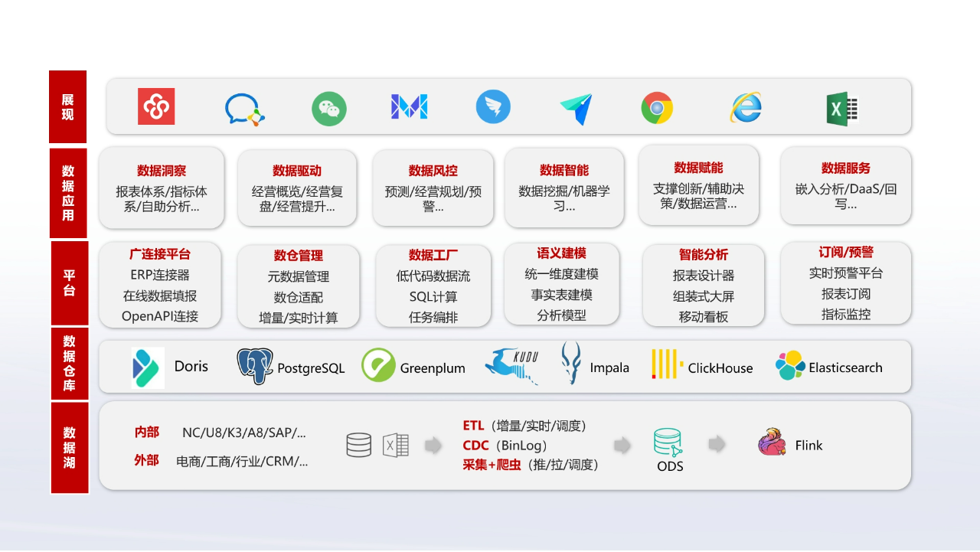
Task: Click the teal ODS database icon
Action: click(x=668, y=443)
